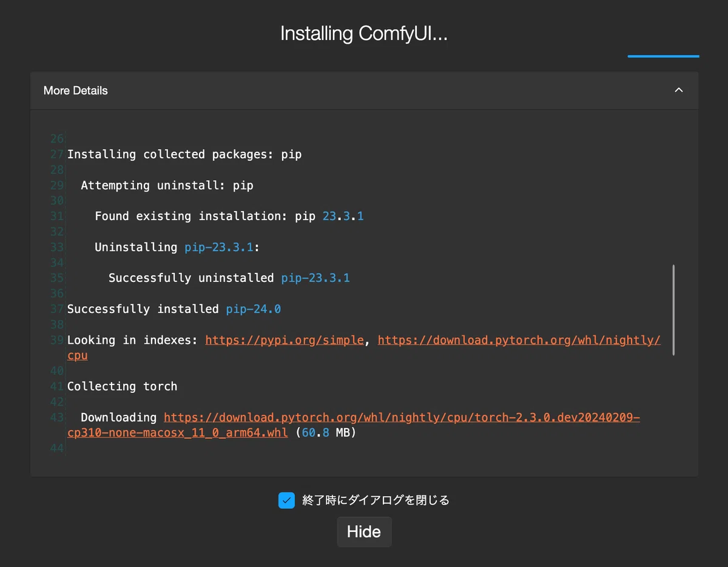The width and height of the screenshot is (728, 567).
Task: Open the torch-2.3.0.dev20240209 wheel download link
Action: click(402, 418)
